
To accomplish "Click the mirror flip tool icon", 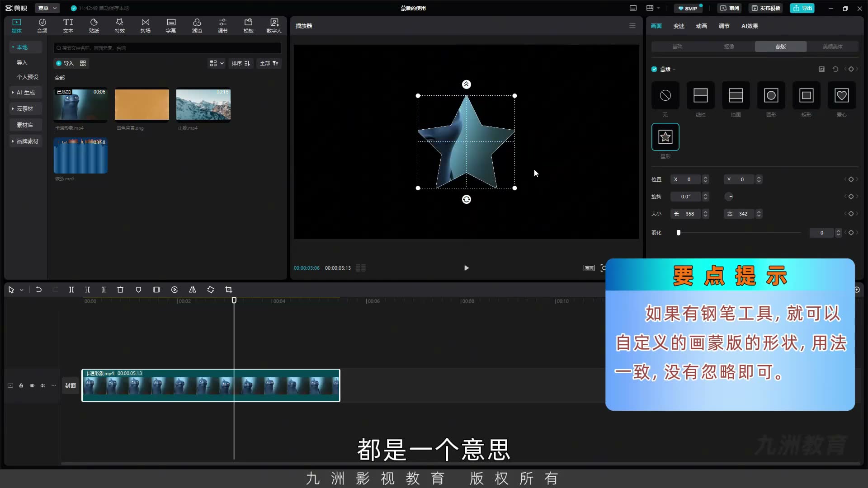I will (x=193, y=290).
